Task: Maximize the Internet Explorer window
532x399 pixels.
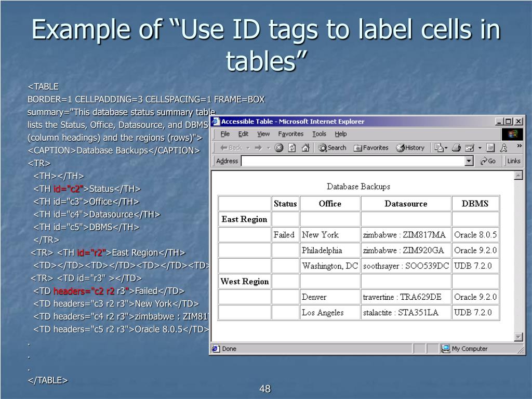Action: [508, 122]
